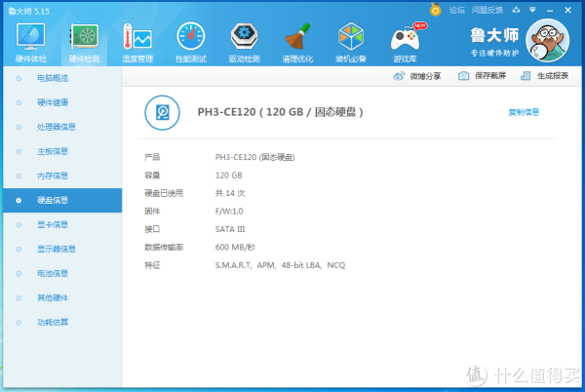Open 装机必备 cube software icon
The height and width of the screenshot is (392, 585).
pos(351,43)
